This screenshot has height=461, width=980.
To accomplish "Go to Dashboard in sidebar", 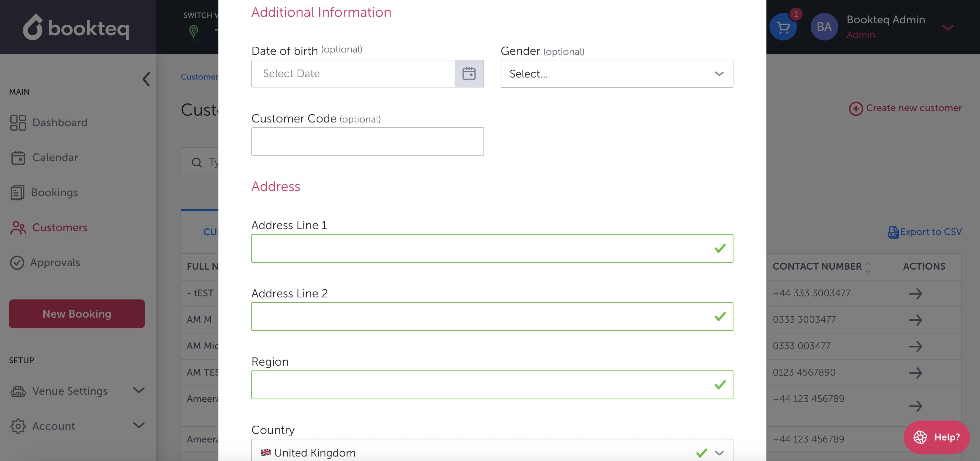I will point(60,122).
